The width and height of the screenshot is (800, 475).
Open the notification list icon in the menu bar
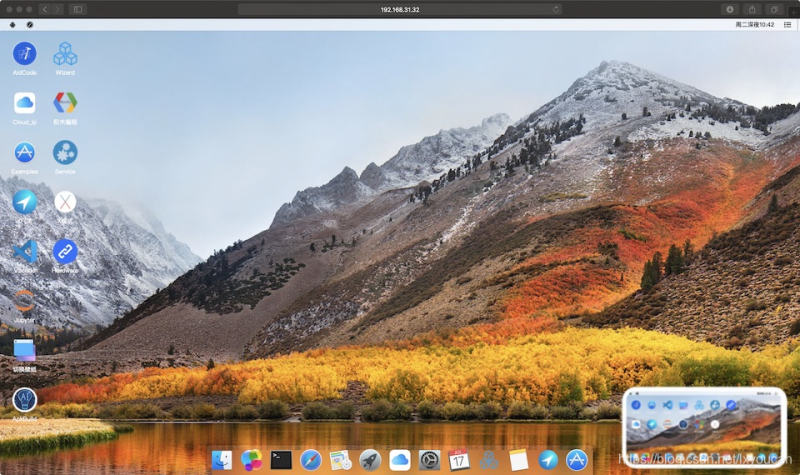pyautogui.click(x=788, y=24)
